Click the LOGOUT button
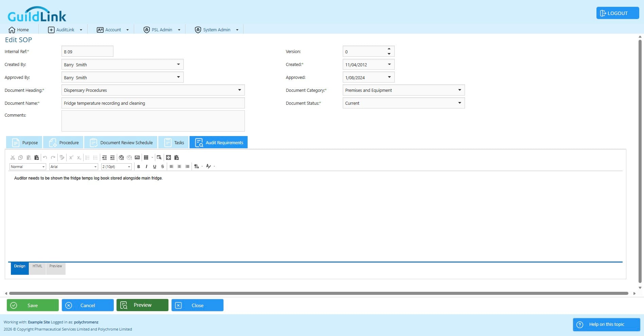 [x=618, y=13]
